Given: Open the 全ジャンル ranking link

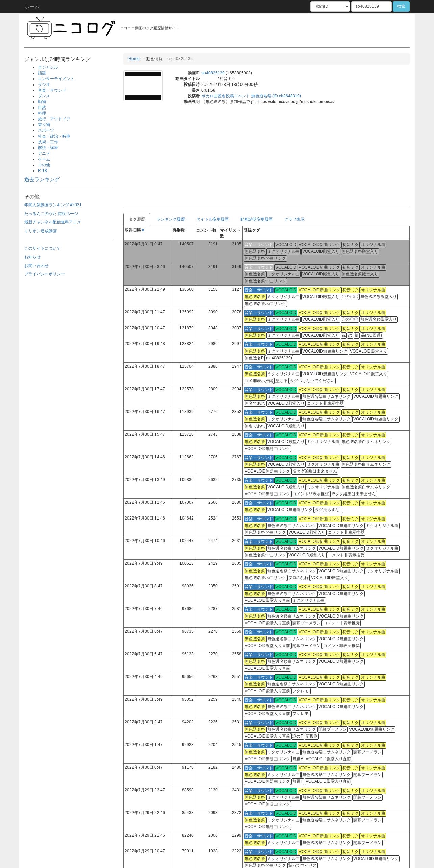Looking at the screenshot, I should coord(48,67).
